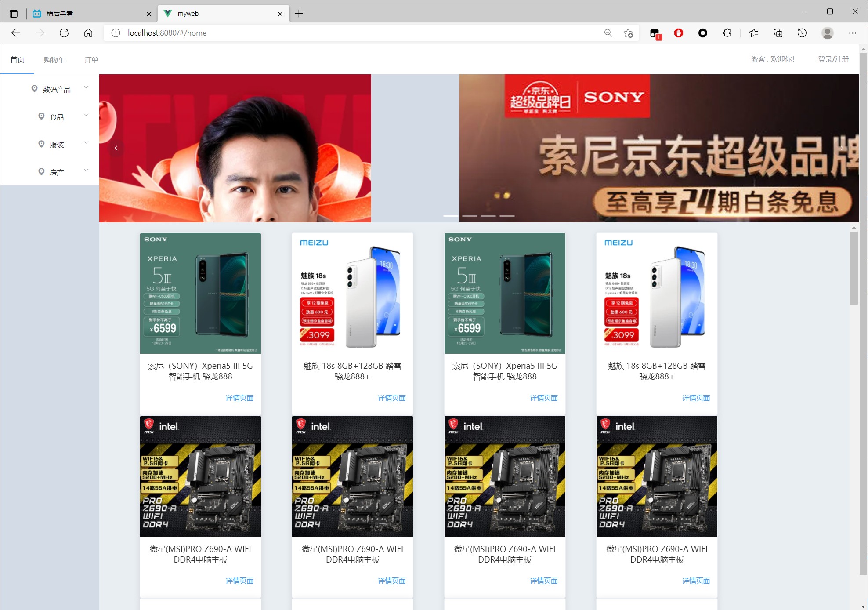Open the browser extensions icon

pyautogui.click(x=727, y=33)
